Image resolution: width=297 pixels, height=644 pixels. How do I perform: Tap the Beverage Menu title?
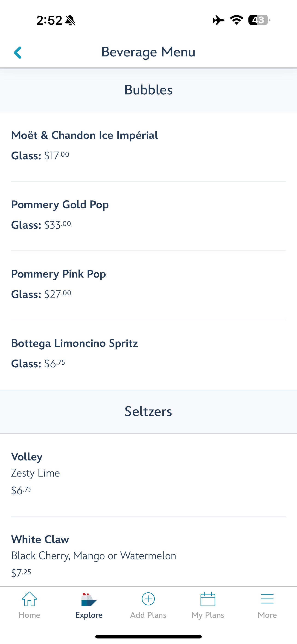click(x=148, y=52)
